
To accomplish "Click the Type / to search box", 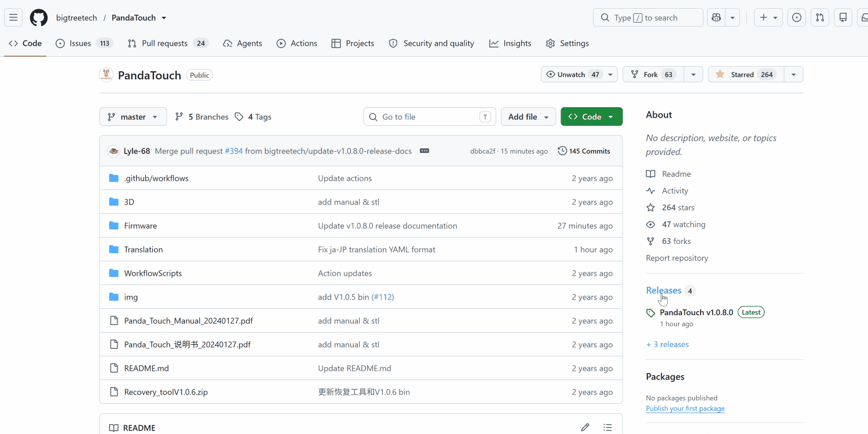I will click(648, 18).
